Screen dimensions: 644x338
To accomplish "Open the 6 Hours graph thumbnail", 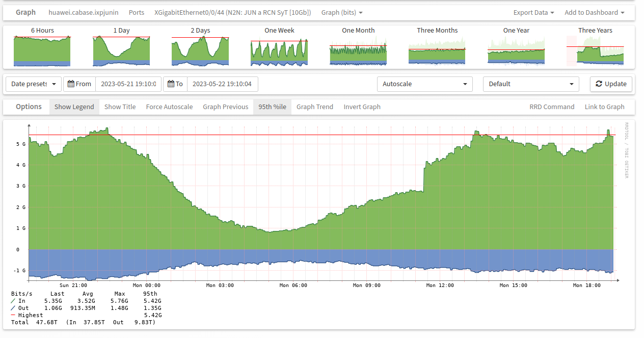I will tap(42, 50).
